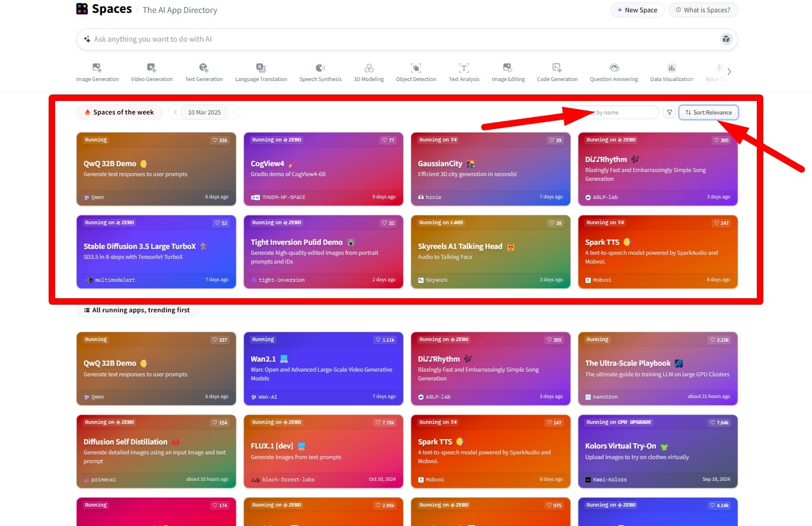Like the GaussianCity space (29)
The width and height of the screenshot is (812, 526).
pyautogui.click(x=556, y=140)
